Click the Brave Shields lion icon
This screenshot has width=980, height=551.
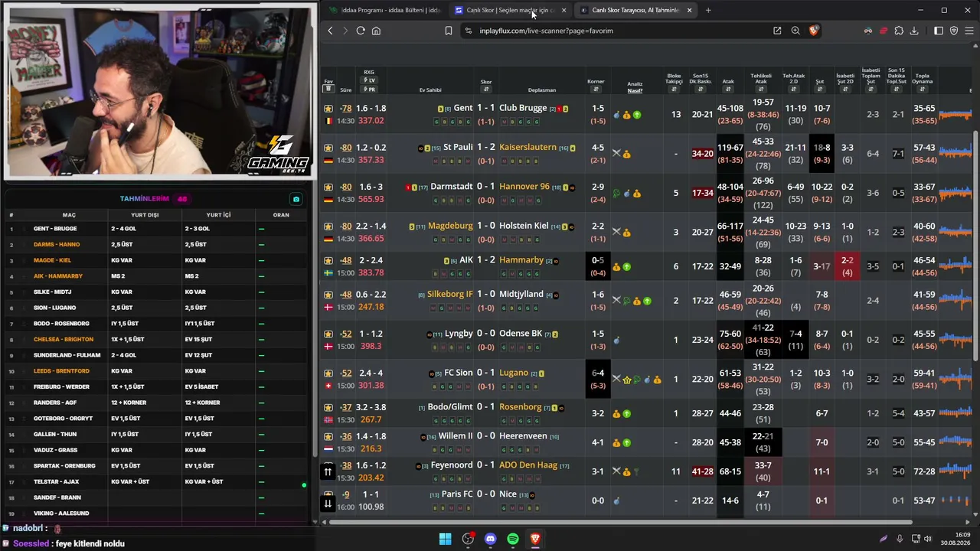click(x=814, y=31)
